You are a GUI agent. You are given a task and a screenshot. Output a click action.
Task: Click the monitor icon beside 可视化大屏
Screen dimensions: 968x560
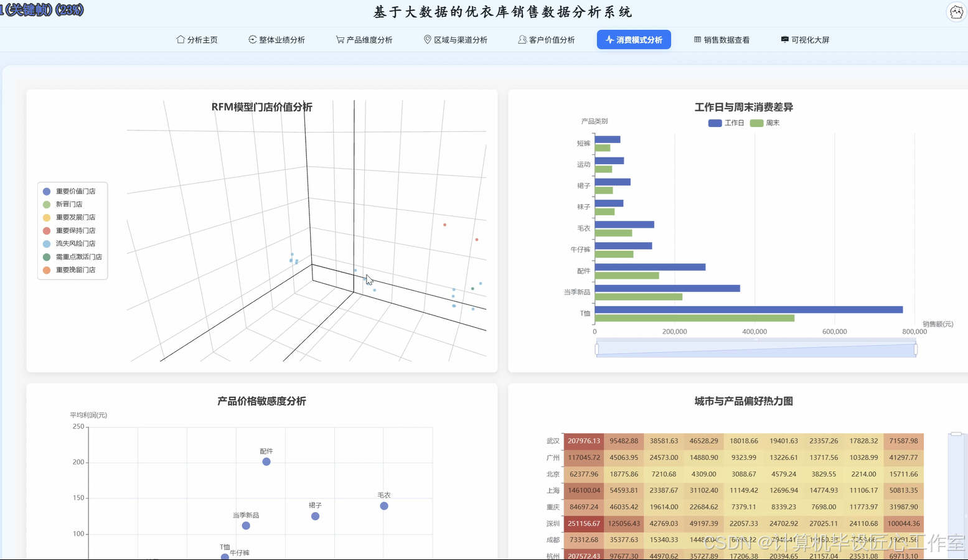(784, 39)
